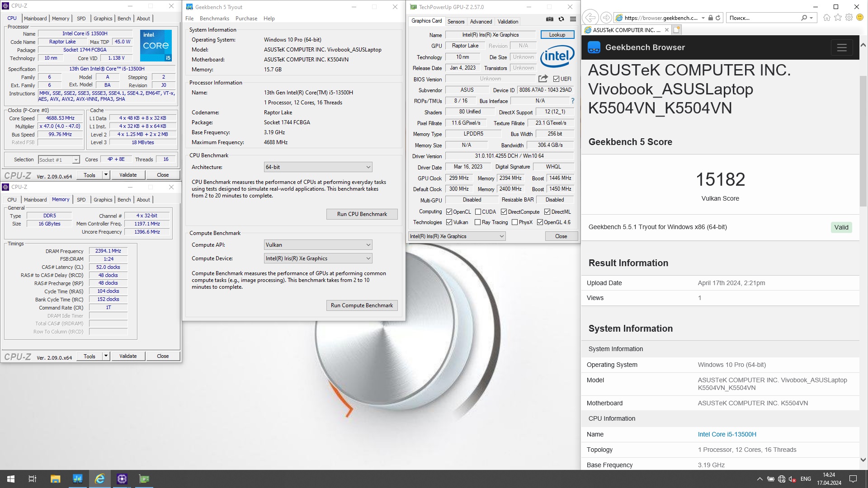Viewport: 868px width, 488px height.
Task: Toggle the Vulkan checkbox in GPU-Z
Action: click(x=449, y=222)
